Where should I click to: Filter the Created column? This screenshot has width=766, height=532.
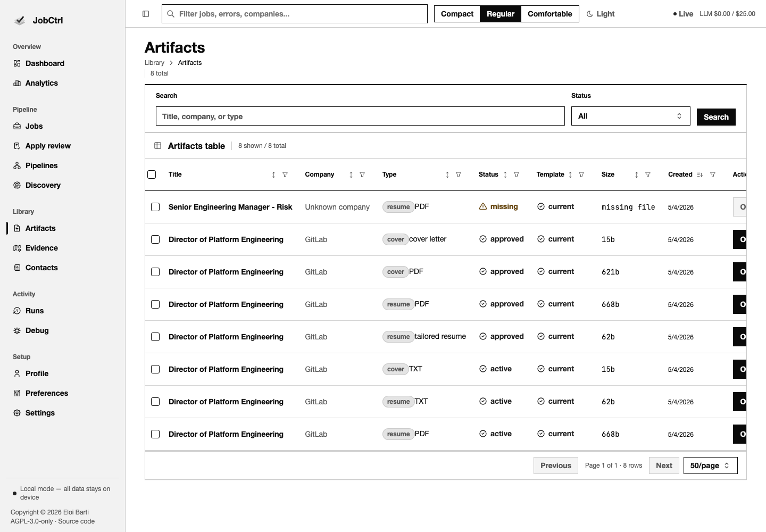[x=713, y=174]
